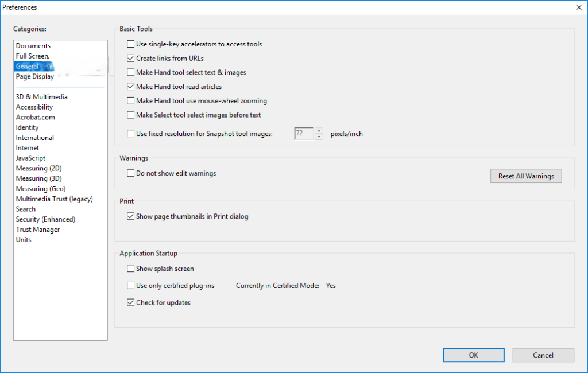This screenshot has width=588, height=373.
Task: Decrease snapshot resolution with down arrow
Action: click(x=319, y=137)
